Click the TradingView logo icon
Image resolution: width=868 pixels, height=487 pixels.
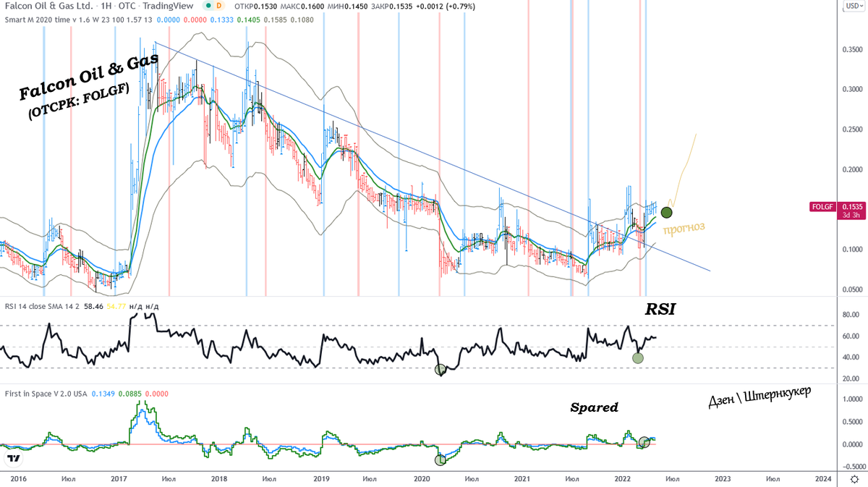12,459
